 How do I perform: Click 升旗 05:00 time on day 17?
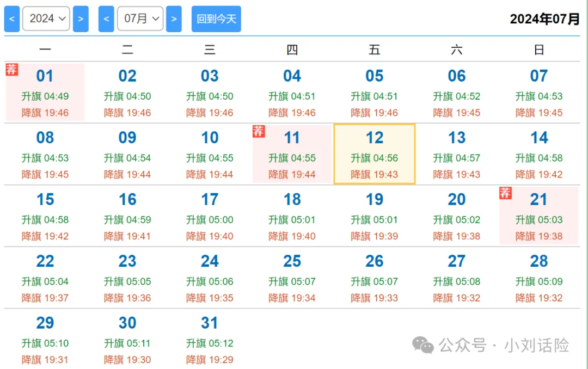210,220
